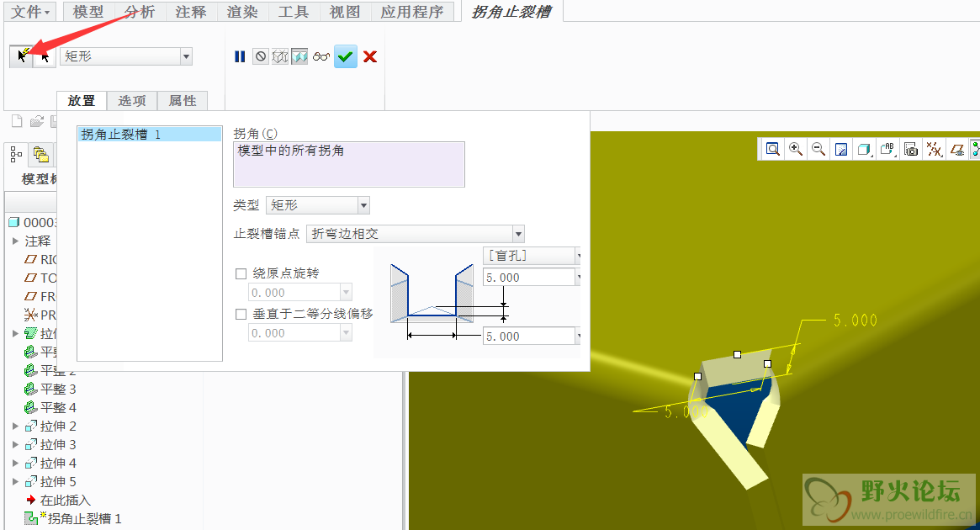Expand the 拉伸 2 tree node
The width and height of the screenshot is (980, 530).
pos(16,427)
